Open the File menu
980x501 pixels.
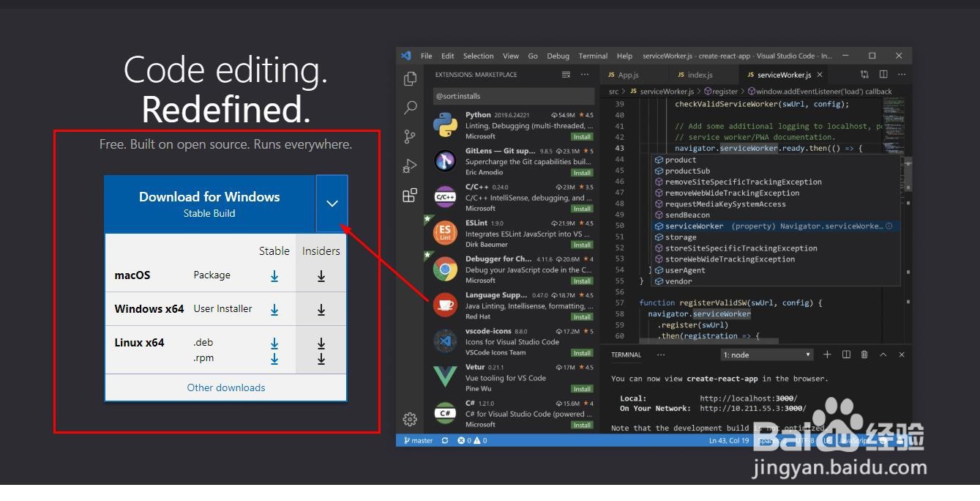tap(426, 56)
